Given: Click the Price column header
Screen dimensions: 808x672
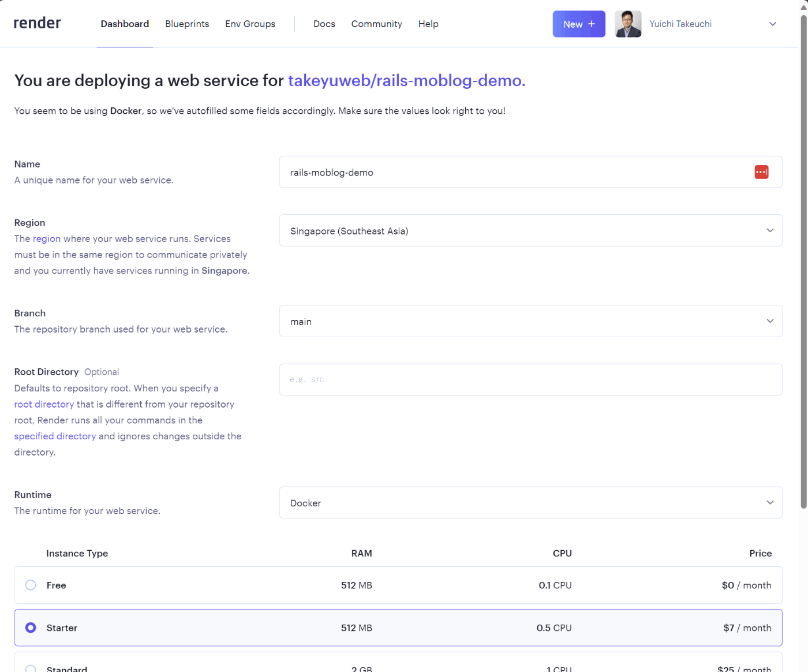Looking at the screenshot, I should pos(761,553).
